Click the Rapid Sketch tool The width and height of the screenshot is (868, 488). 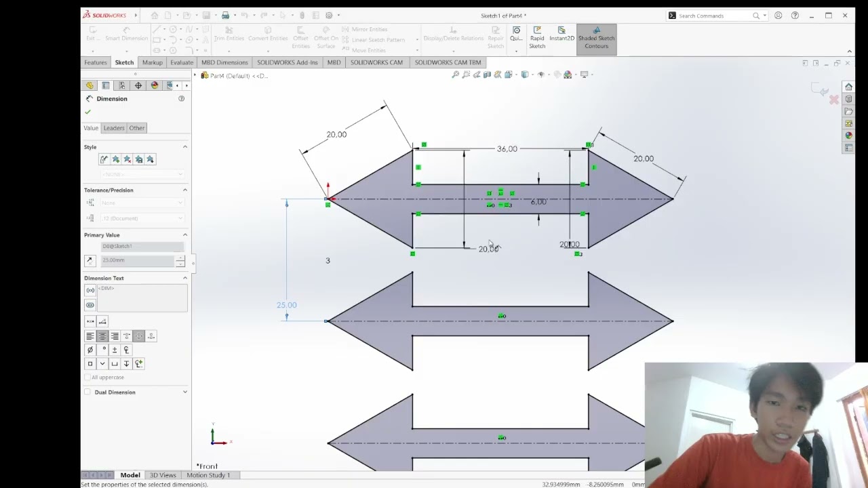(x=537, y=38)
